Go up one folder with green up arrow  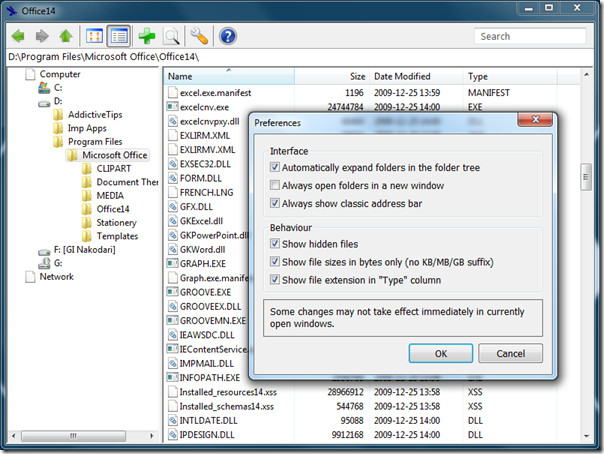click(66, 36)
